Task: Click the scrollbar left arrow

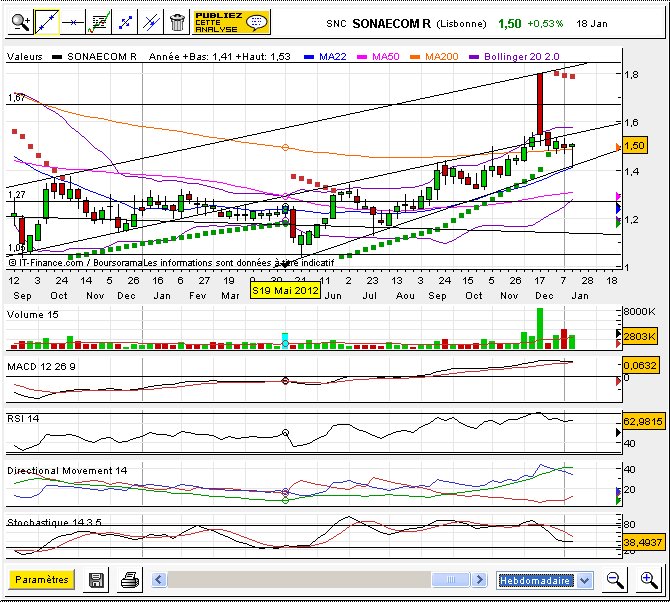Action: [x=159, y=580]
